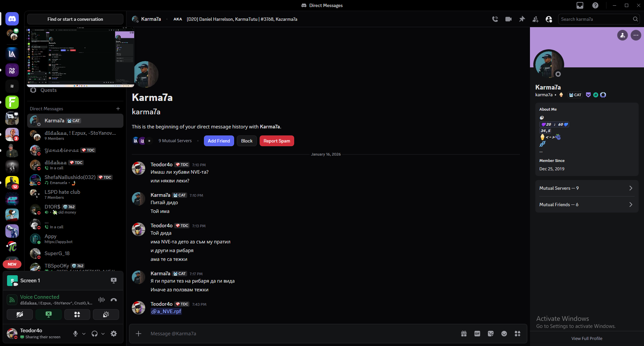
Task: Disconnect from voice call
Action: (114, 300)
